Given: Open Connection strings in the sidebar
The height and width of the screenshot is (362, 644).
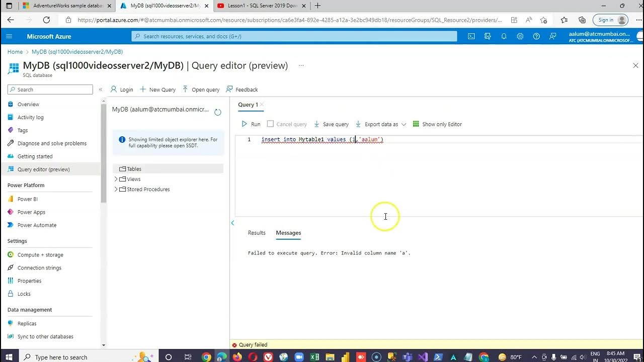Looking at the screenshot, I should click(39, 268).
